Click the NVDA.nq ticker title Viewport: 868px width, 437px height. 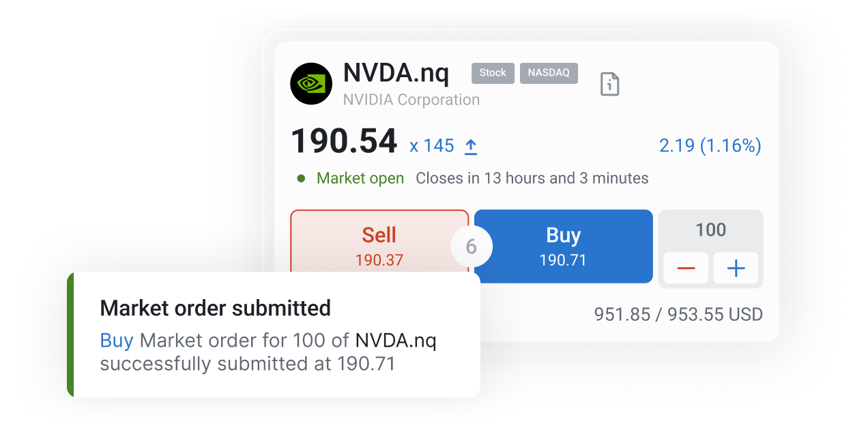pos(396,72)
